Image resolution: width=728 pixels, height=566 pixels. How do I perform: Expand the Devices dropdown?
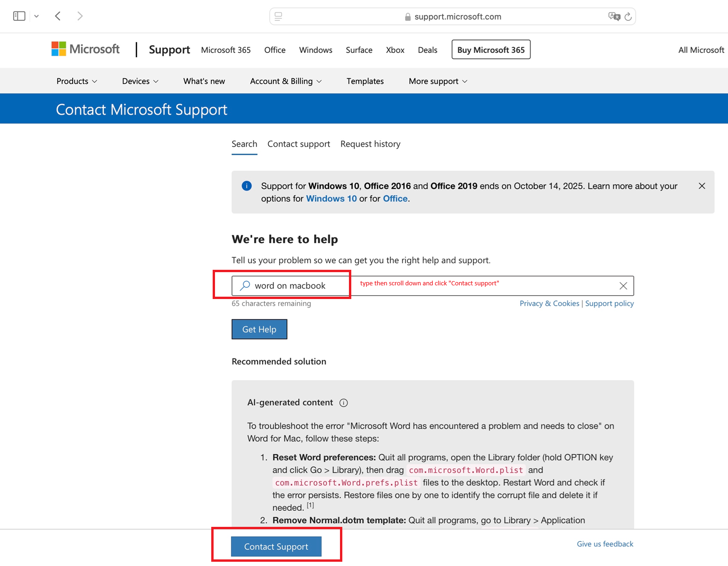coord(140,81)
